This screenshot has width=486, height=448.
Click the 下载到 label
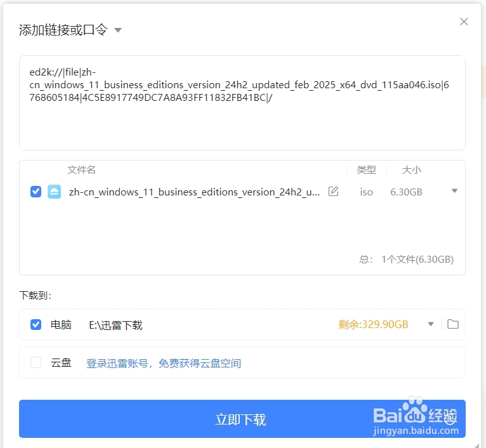[36, 295]
